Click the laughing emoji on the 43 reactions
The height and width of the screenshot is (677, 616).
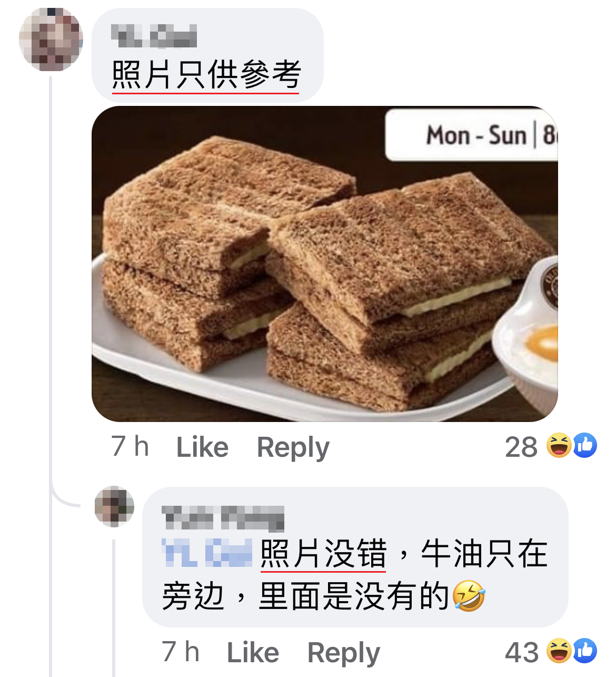point(559,651)
